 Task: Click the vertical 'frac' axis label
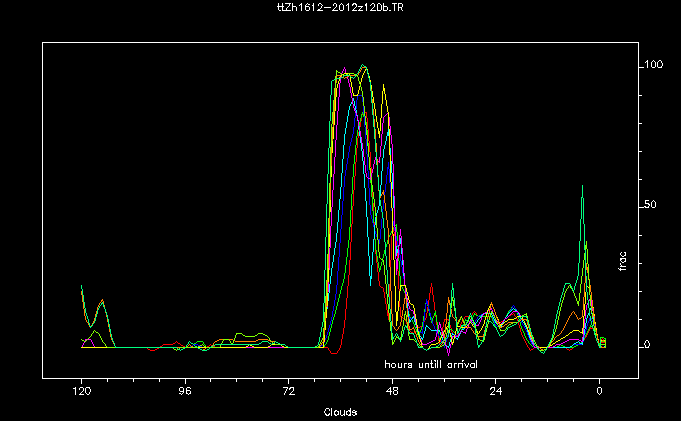click(622, 262)
